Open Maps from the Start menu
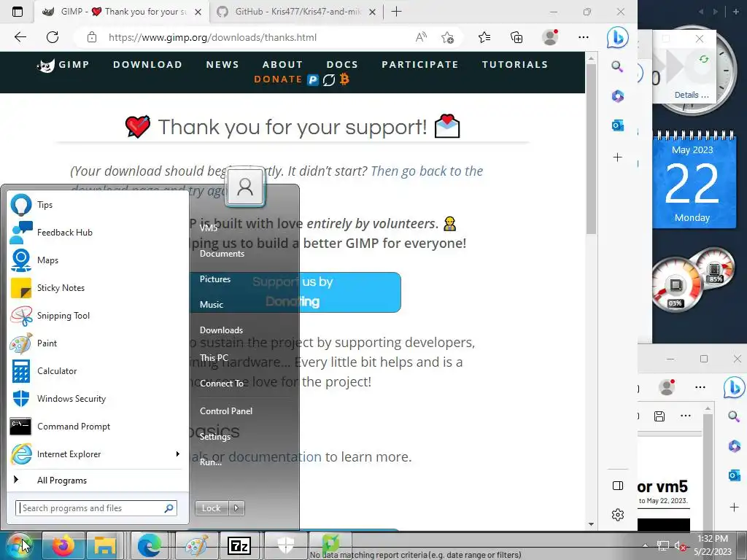 [98, 260]
